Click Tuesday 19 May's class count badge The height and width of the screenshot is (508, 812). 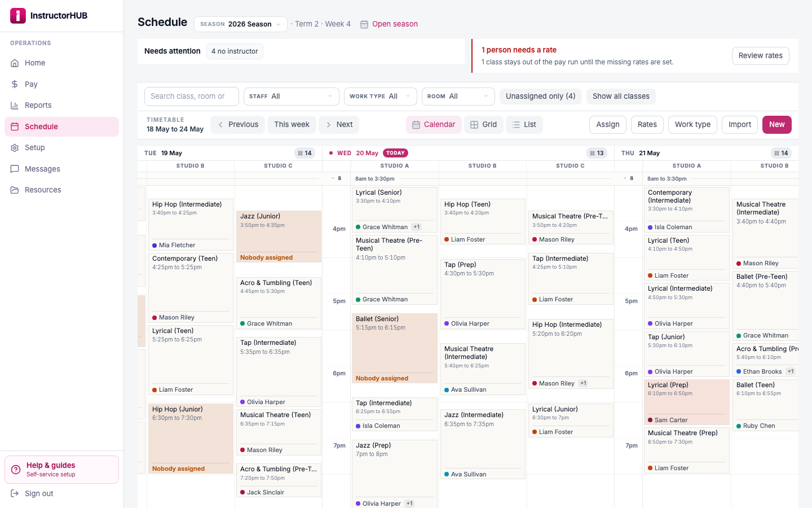tap(304, 153)
